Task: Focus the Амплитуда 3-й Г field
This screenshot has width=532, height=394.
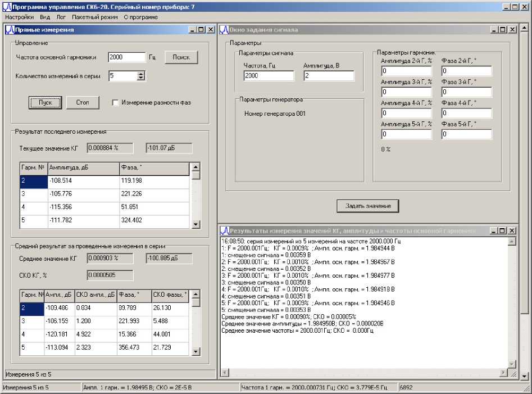Action: point(407,92)
